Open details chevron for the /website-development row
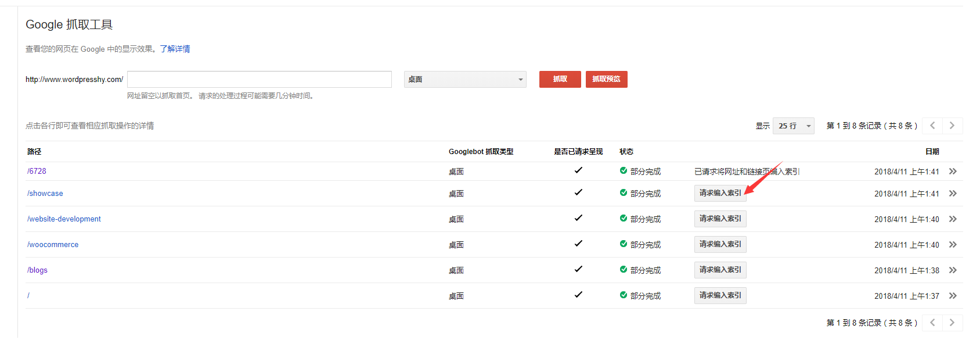Viewport: 980px width, 350px height. coord(953,219)
